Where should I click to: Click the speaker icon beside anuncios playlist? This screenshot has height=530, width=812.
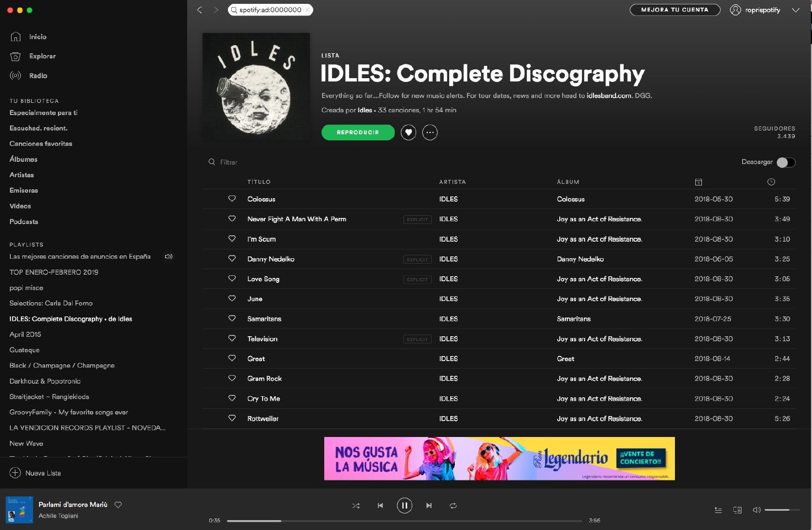168,256
